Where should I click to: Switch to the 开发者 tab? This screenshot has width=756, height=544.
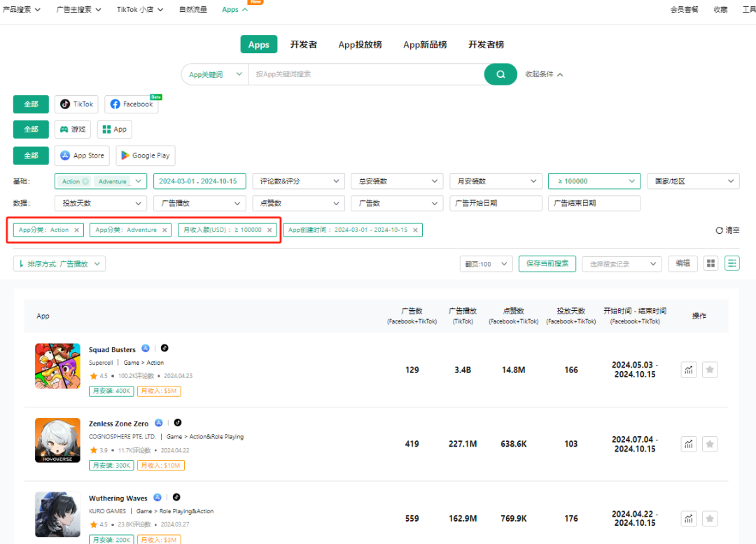(303, 44)
